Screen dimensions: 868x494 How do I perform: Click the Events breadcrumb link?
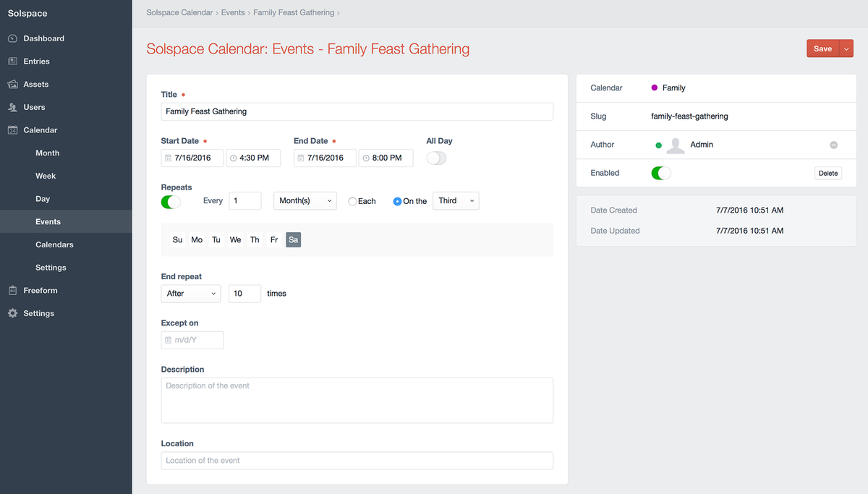pyautogui.click(x=232, y=13)
